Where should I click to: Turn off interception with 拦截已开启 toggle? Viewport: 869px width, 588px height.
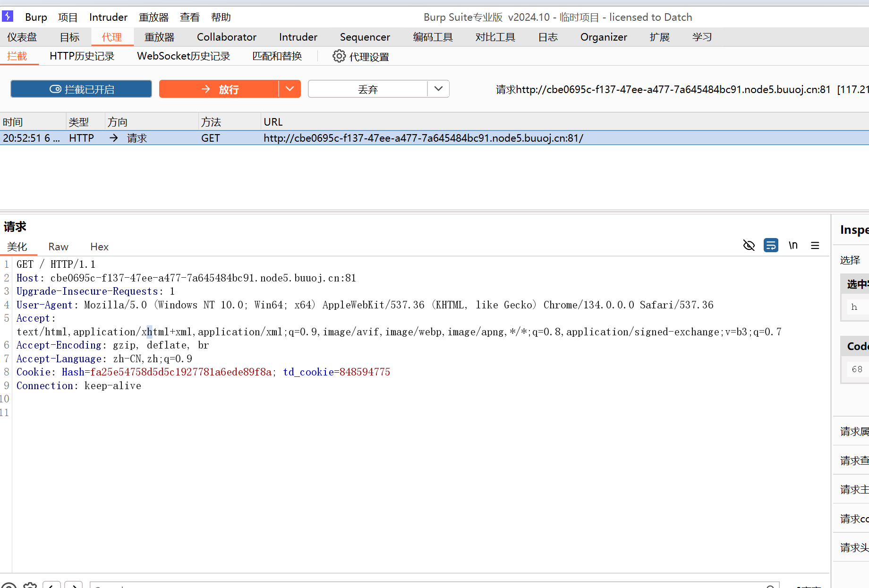click(x=81, y=89)
